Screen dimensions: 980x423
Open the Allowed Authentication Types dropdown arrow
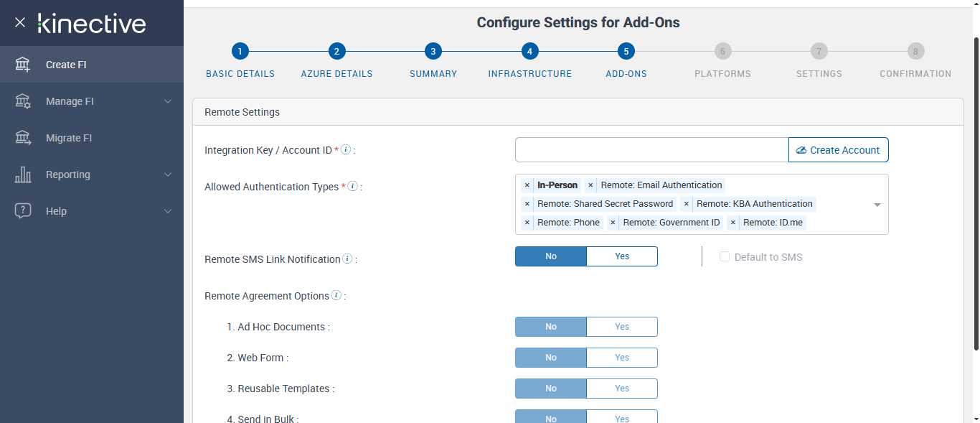point(877,205)
